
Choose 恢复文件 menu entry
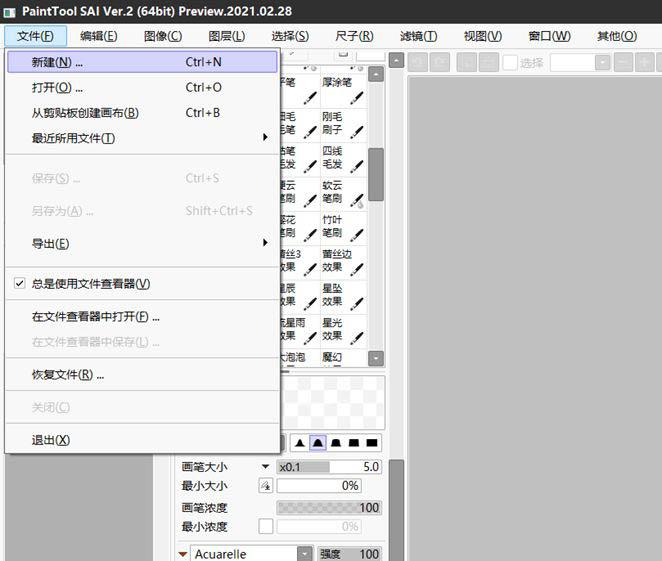[x=142, y=374]
